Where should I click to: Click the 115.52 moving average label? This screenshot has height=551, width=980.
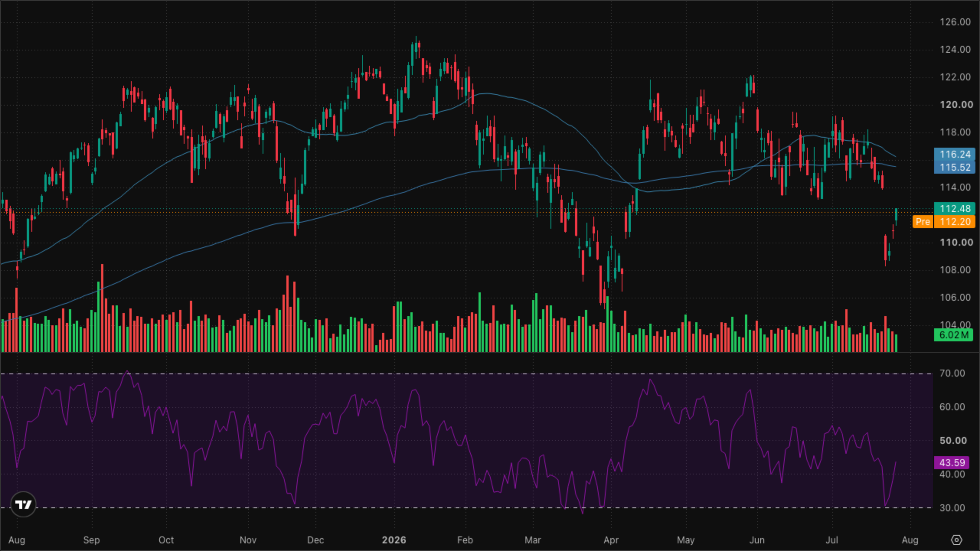click(x=955, y=167)
